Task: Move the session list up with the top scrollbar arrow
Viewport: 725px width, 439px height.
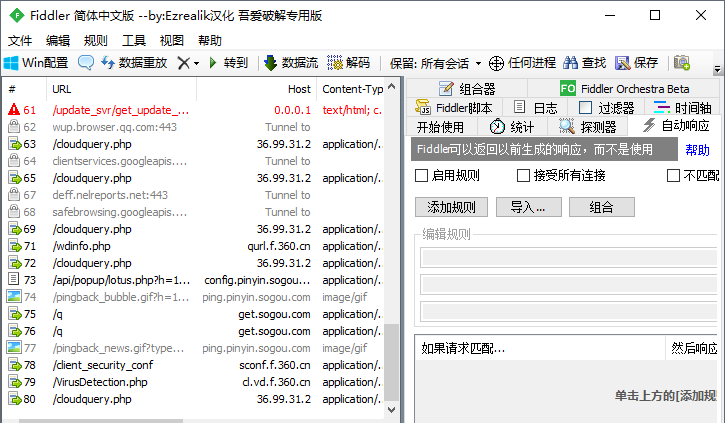Action: (x=392, y=86)
